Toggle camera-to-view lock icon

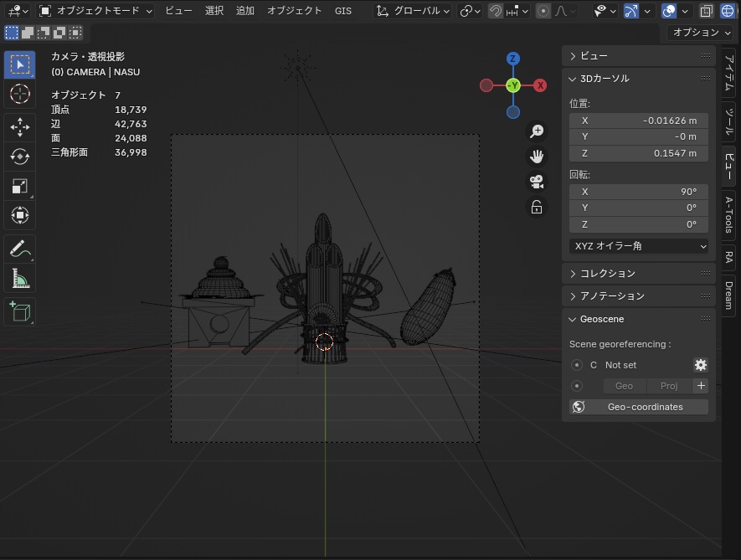point(537,207)
